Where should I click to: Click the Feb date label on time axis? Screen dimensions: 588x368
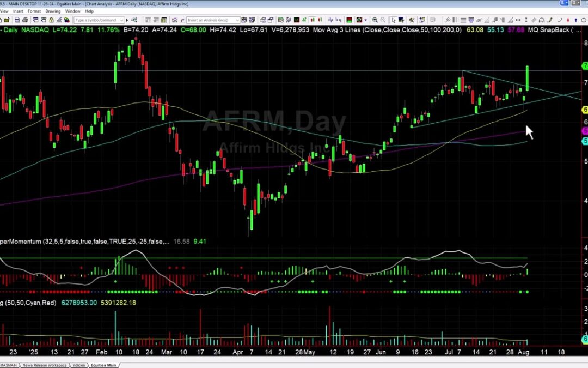coord(102,352)
